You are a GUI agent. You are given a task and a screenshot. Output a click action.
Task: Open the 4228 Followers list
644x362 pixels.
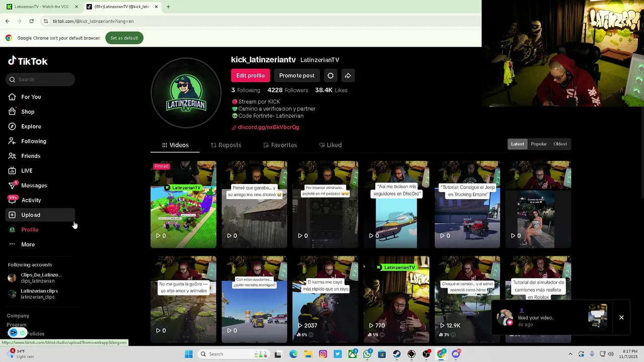pos(288,90)
